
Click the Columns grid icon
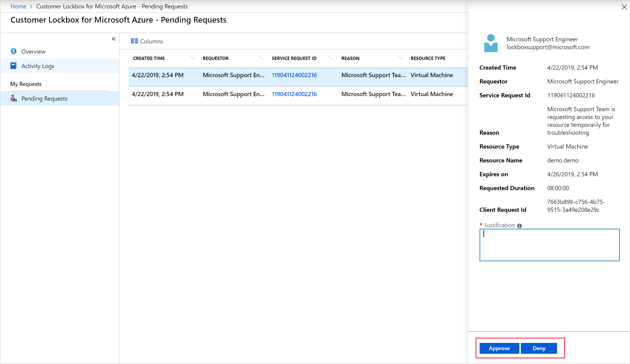134,41
